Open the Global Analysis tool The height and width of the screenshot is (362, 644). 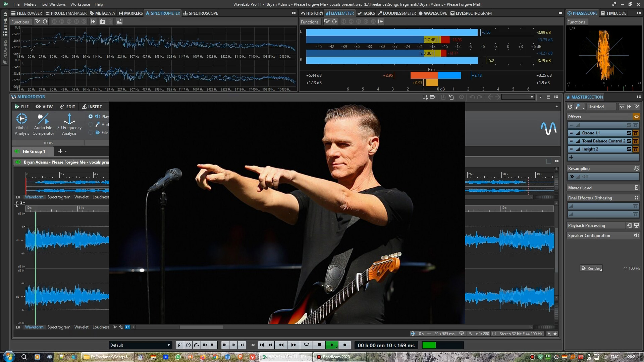22,124
